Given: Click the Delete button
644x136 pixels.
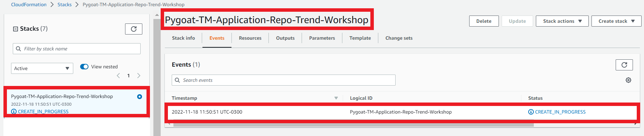Looking at the screenshot, I should coord(484,21).
